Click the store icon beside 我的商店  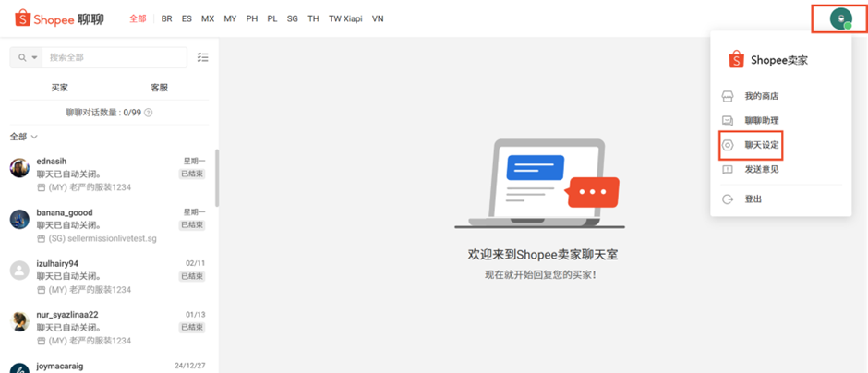[728, 96]
